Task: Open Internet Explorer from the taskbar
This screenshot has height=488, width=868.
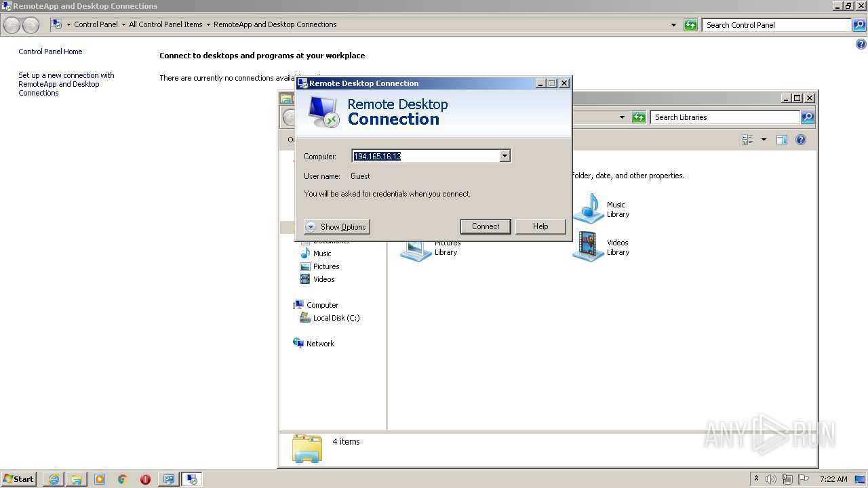Action: coord(54,479)
